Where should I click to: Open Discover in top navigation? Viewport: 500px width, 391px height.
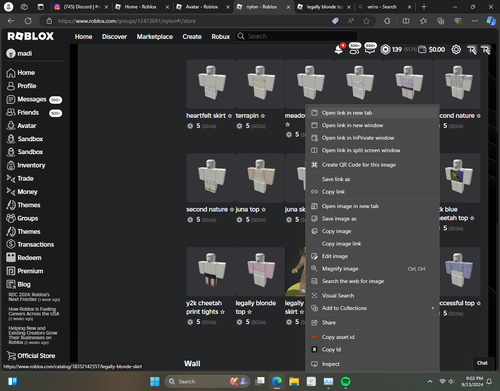tap(114, 37)
